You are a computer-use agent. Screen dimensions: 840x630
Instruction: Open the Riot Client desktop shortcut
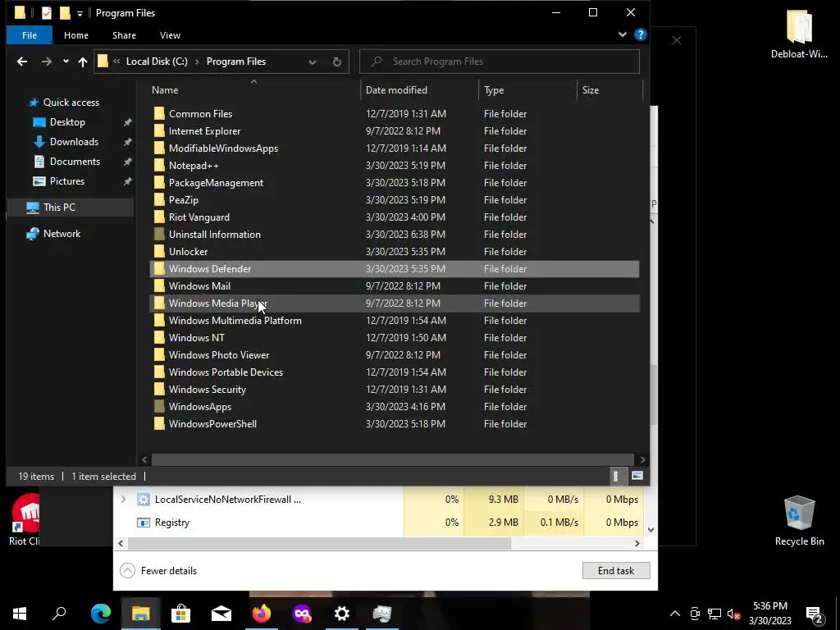[24, 519]
